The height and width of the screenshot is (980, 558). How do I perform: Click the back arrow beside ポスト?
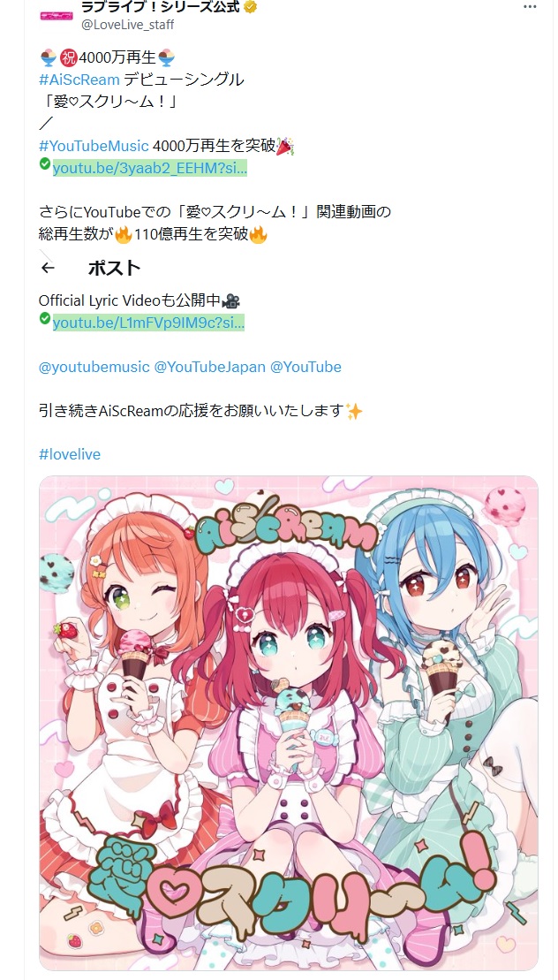click(x=48, y=268)
